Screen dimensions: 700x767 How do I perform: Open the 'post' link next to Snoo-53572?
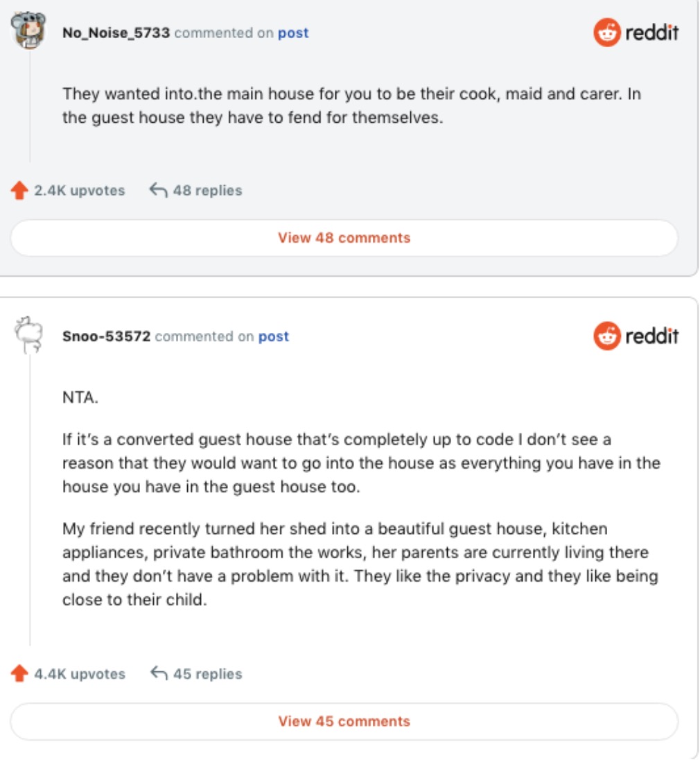[x=274, y=336]
